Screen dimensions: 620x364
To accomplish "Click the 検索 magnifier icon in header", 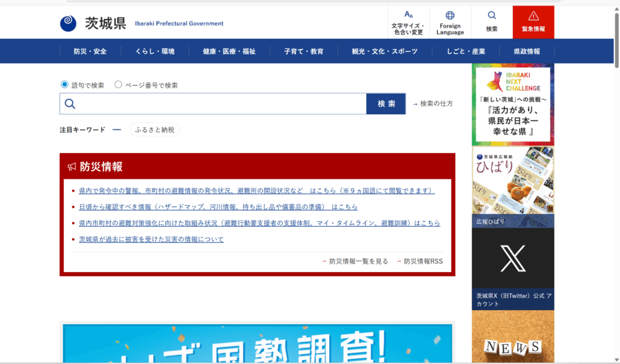I will pos(492,15).
